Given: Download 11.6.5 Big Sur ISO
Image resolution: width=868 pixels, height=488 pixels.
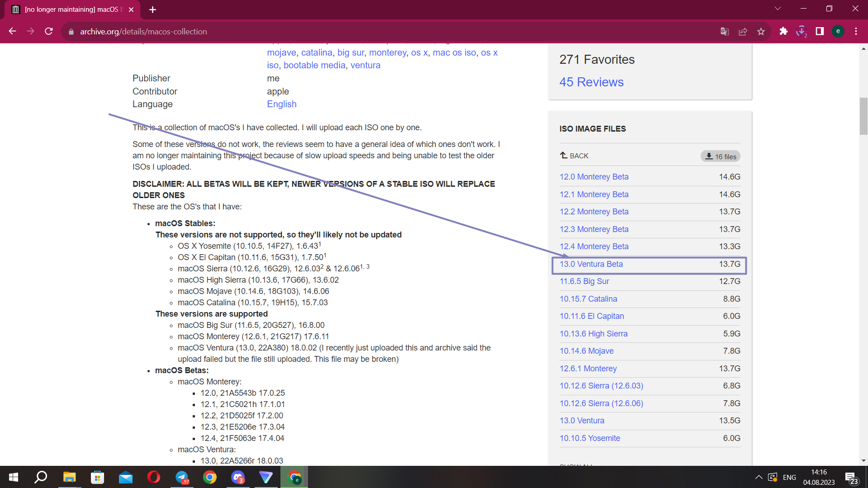Looking at the screenshot, I should (x=584, y=281).
